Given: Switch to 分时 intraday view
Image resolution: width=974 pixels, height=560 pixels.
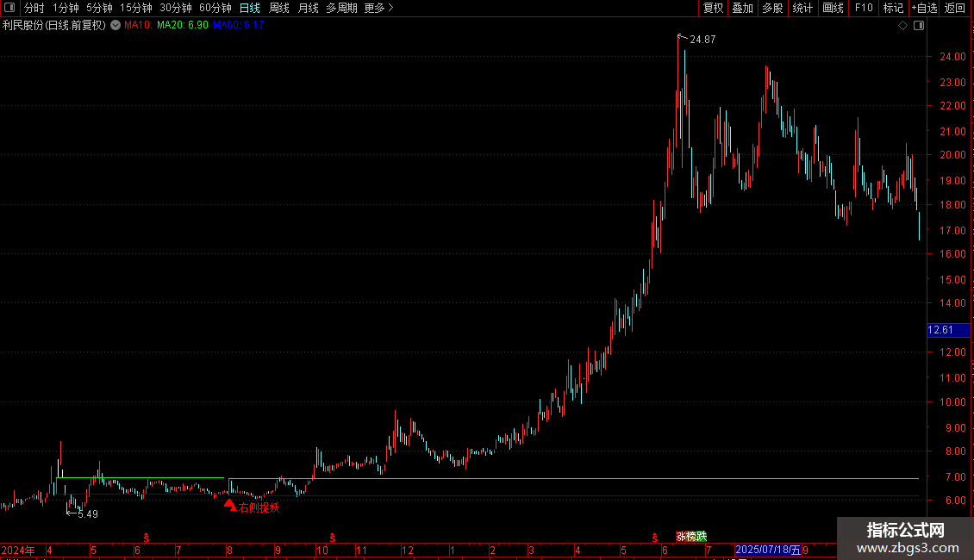Looking at the screenshot, I should pos(34,8).
